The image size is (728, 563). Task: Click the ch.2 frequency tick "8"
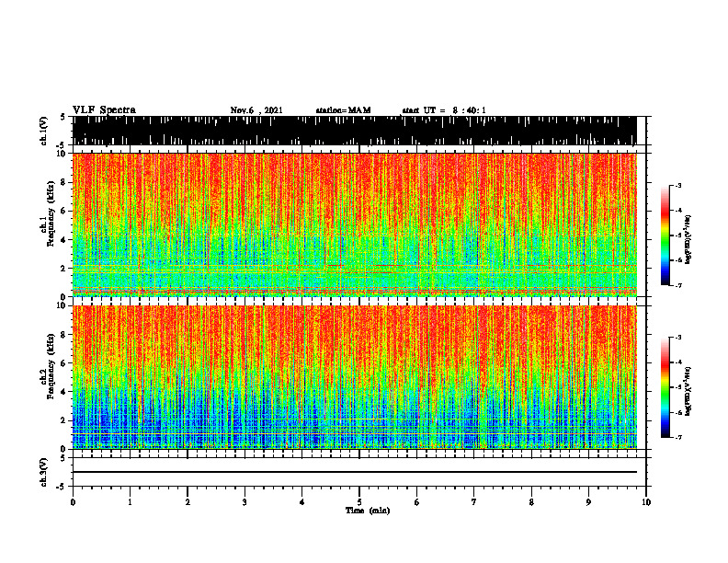(63, 335)
